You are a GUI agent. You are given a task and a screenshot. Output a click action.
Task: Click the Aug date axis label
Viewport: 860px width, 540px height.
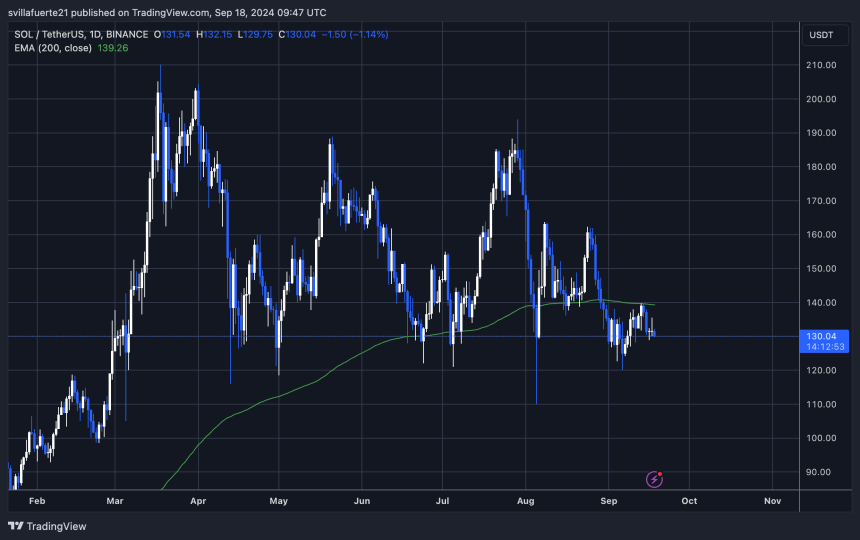(525, 501)
